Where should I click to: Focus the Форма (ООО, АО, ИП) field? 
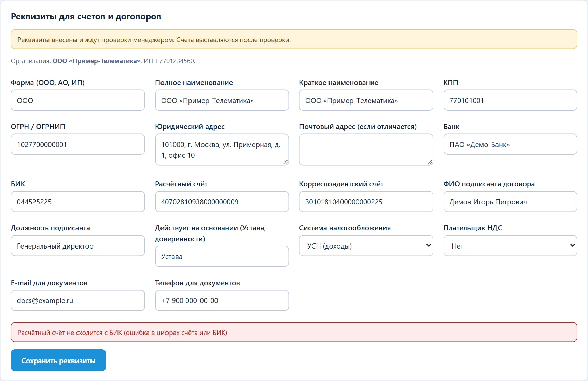point(78,100)
